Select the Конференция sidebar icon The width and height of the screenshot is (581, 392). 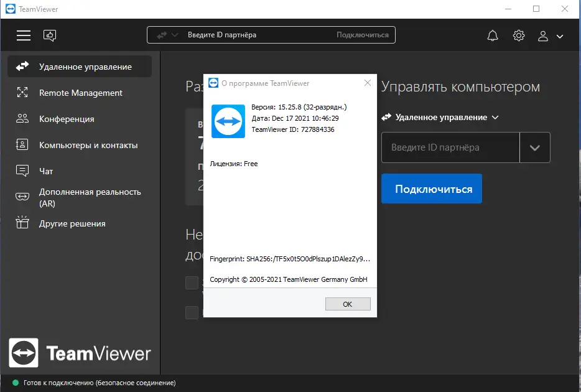click(22, 119)
